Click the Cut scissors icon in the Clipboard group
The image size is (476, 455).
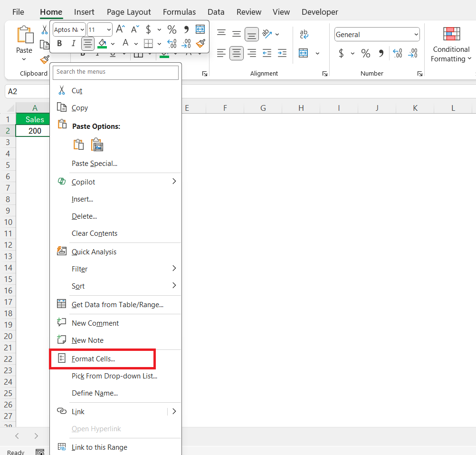point(44,30)
